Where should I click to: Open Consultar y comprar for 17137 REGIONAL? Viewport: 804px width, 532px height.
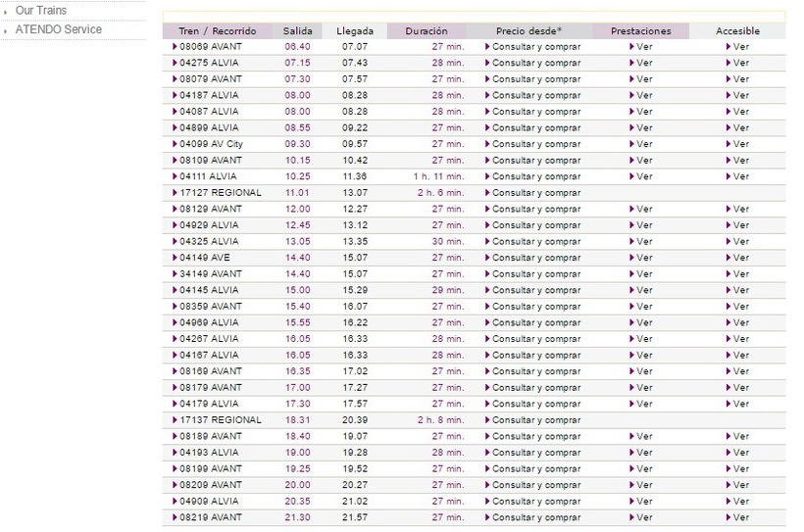[535, 420]
